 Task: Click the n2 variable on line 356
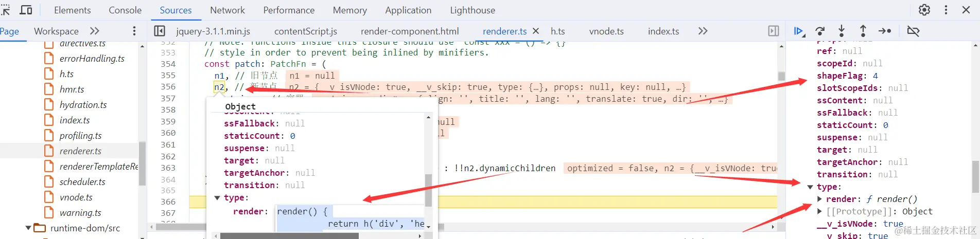click(220, 87)
